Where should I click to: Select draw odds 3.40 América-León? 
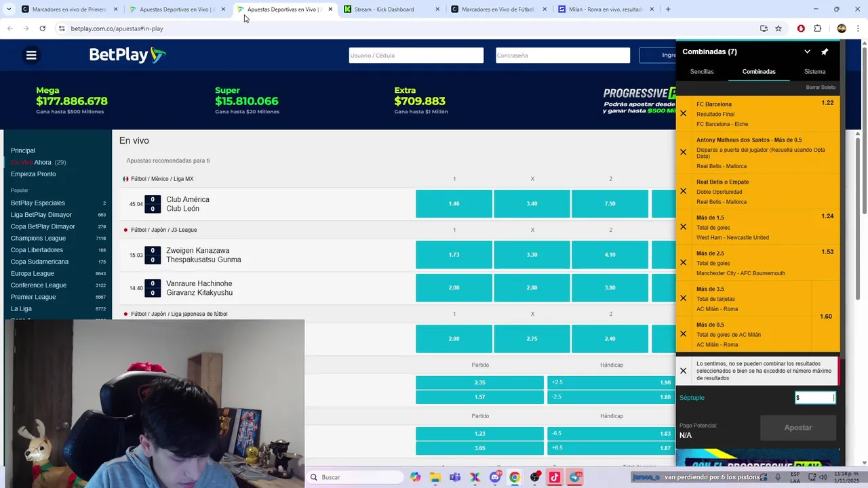(532, 204)
